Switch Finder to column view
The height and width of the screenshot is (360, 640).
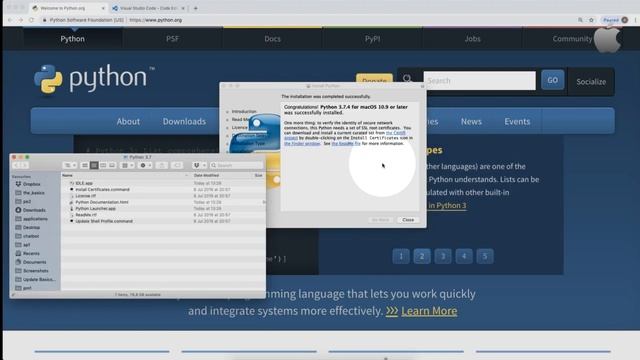point(103,165)
